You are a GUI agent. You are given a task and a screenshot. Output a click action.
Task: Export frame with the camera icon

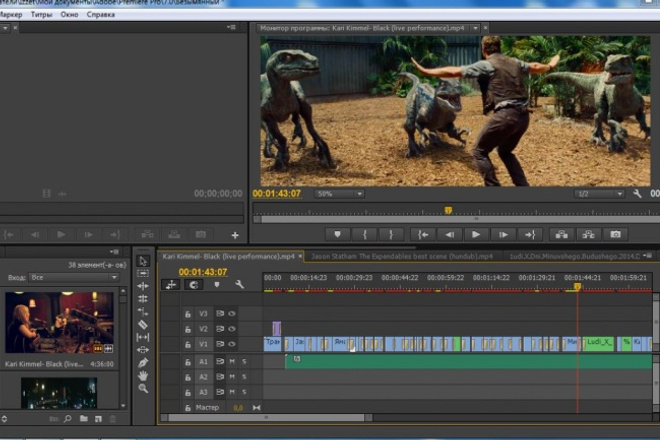click(615, 235)
